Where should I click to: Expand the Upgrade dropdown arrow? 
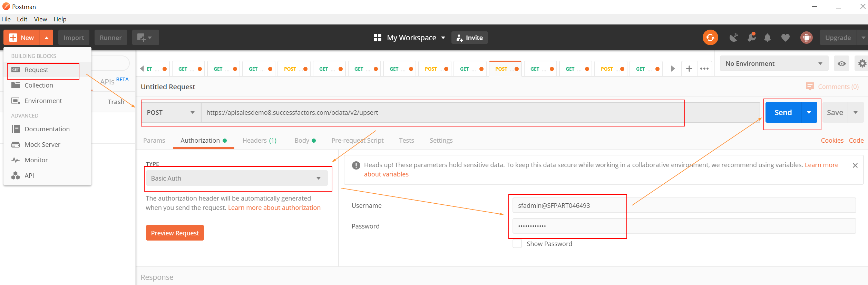(x=863, y=38)
